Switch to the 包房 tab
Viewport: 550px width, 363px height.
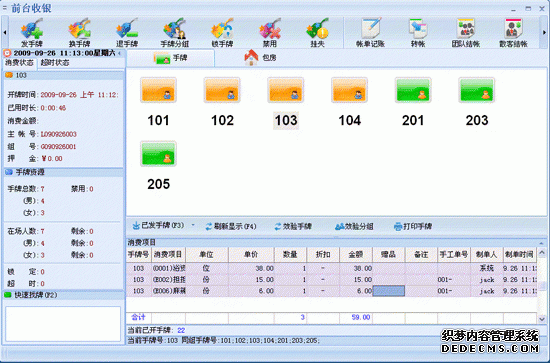261,58
